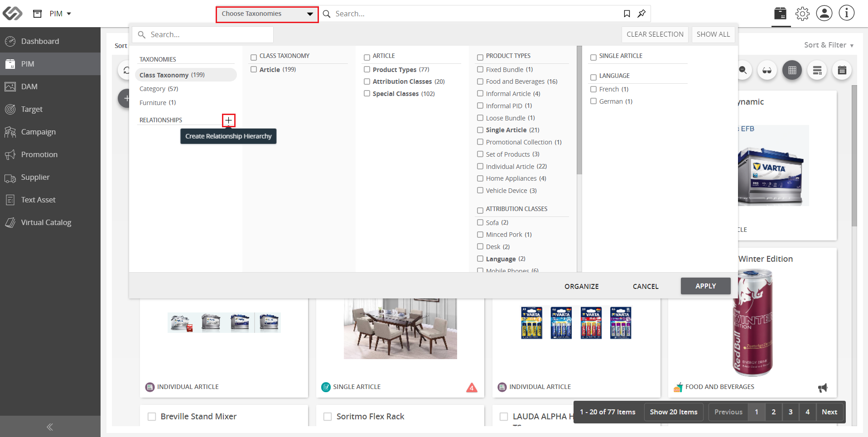
Task: Check the German (1) checkbox
Action: (593, 101)
